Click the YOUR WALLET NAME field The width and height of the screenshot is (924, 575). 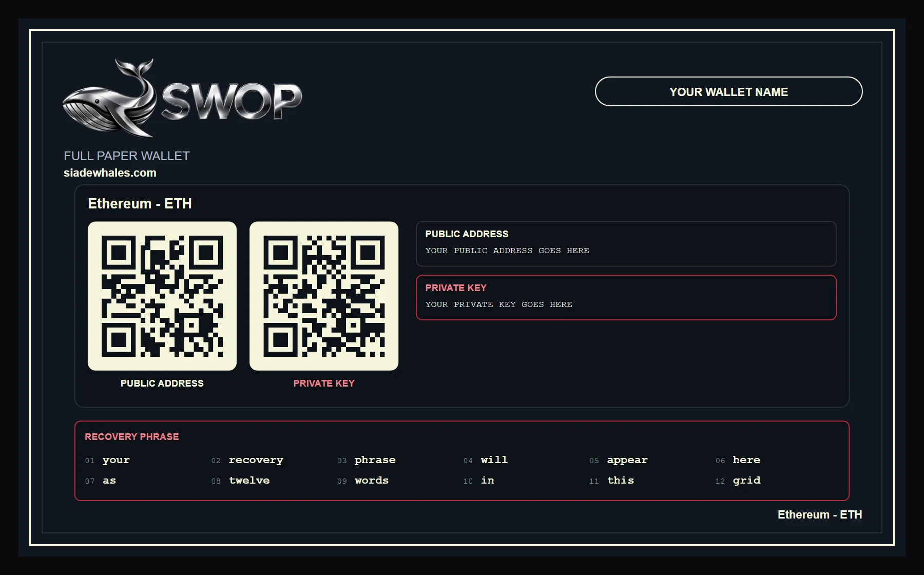tap(728, 91)
